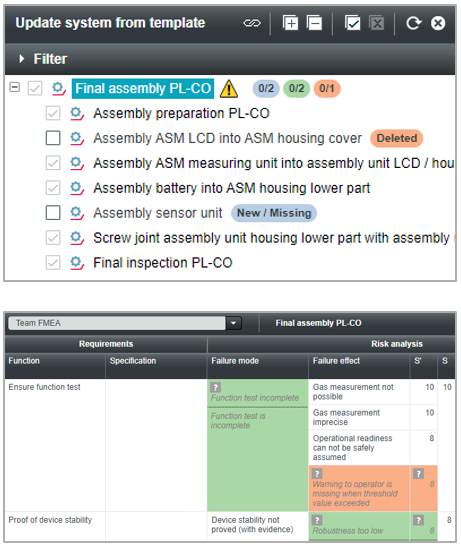Screen dimensions: 461x546
Task: Check the Assembly sensor unit checkbox
Action: pyautogui.click(x=53, y=213)
